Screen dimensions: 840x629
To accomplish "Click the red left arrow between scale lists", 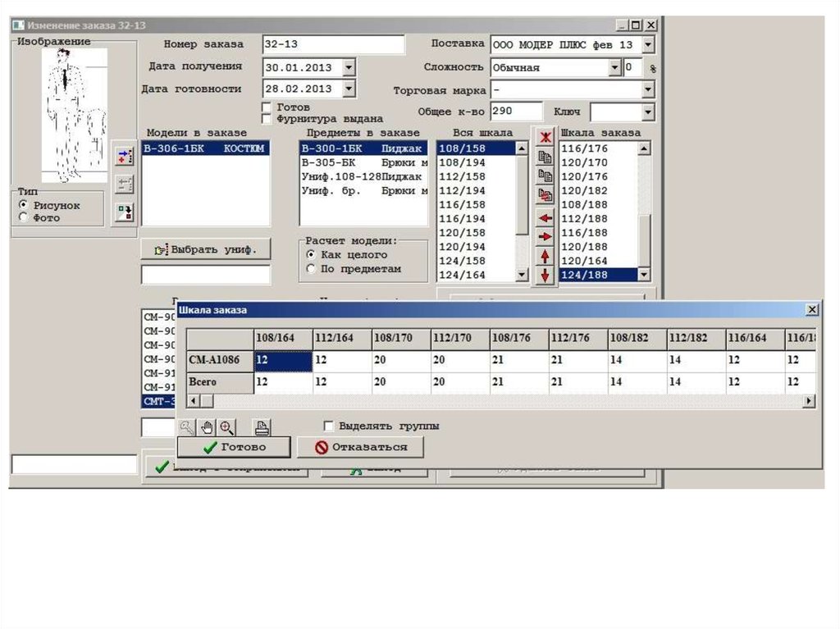I will coord(546,218).
